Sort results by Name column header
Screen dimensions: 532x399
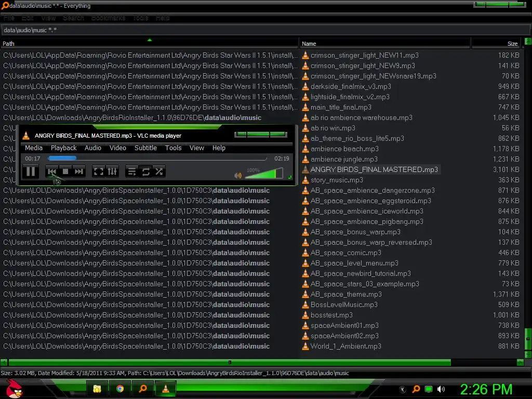coord(385,44)
